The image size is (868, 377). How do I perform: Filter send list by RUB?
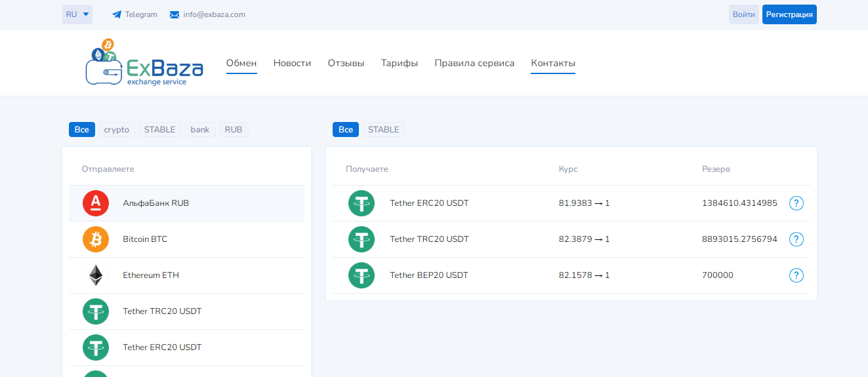pyautogui.click(x=234, y=130)
